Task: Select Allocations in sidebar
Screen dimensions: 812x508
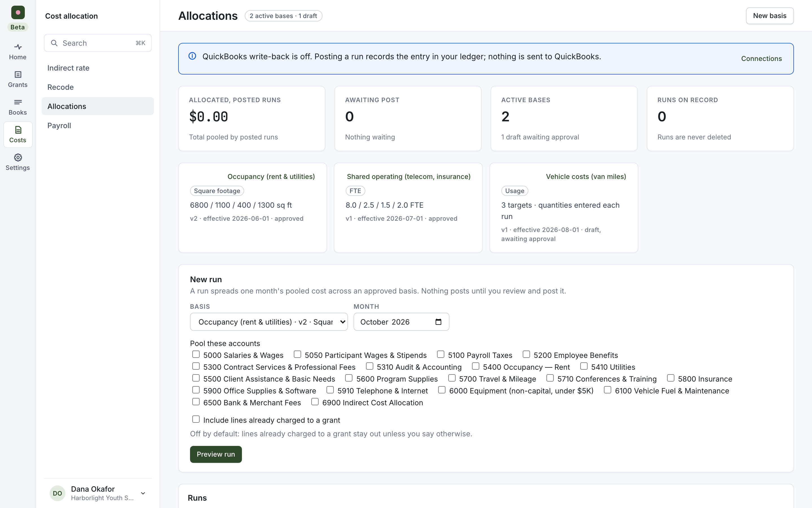Action: [98, 106]
